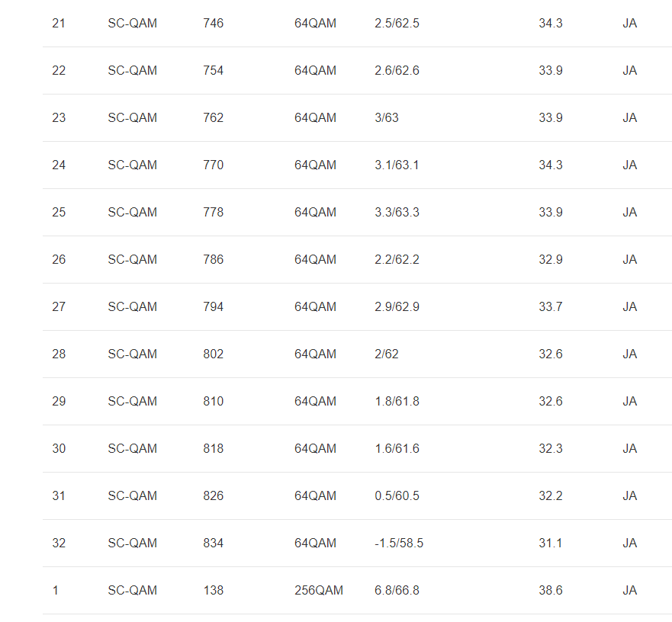Screen dimensions: 672x622
Task: Select the 32.3 SNR value
Action: pyautogui.click(x=551, y=449)
